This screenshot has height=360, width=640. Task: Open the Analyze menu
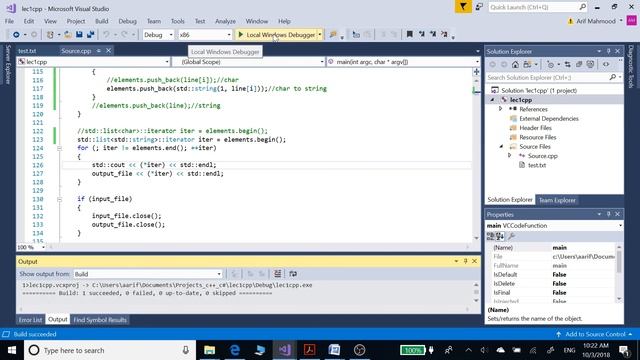click(x=225, y=21)
